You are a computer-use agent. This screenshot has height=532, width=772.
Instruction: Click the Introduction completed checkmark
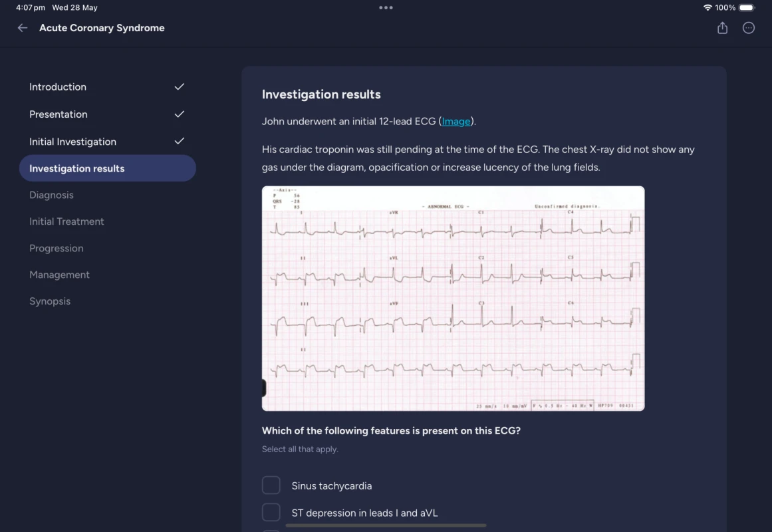[179, 86]
